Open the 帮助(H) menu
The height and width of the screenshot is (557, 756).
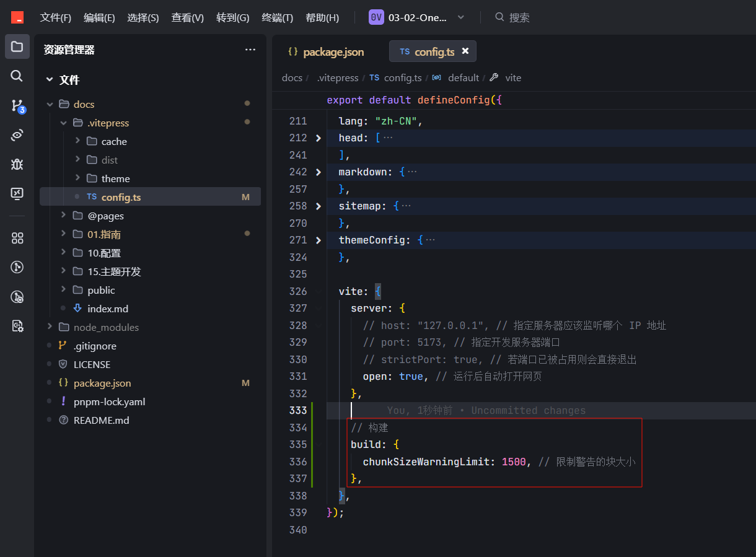tap(322, 17)
